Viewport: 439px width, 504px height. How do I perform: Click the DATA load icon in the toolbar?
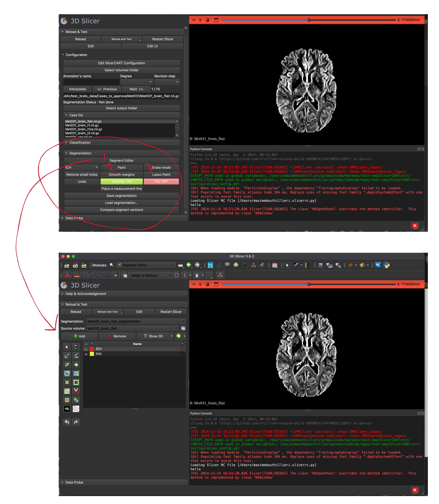click(x=67, y=265)
